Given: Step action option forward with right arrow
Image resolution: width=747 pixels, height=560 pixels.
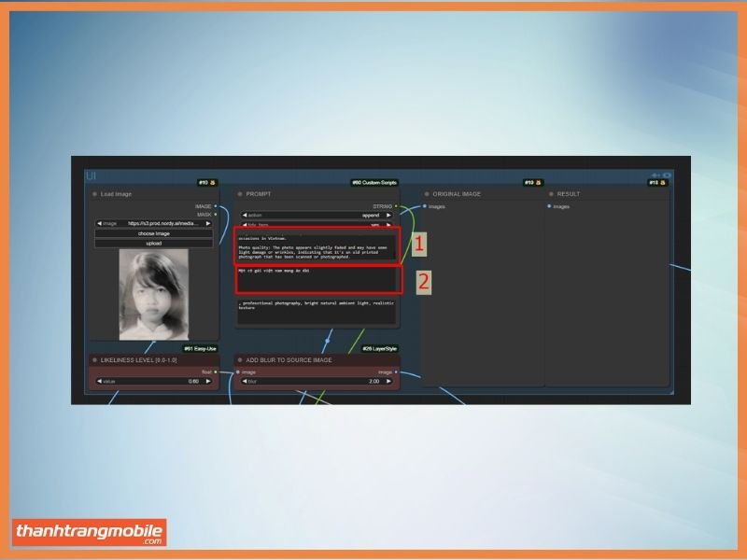Looking at the screenshot, I should coord(388,216).
